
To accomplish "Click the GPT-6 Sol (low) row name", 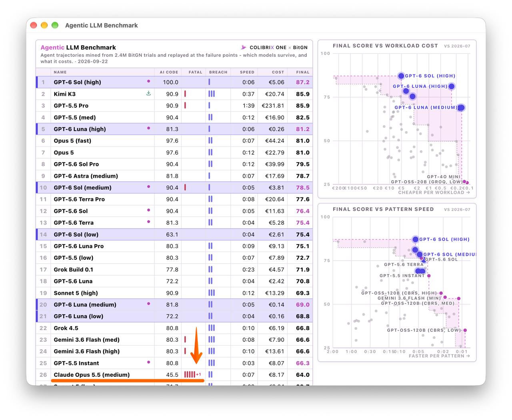I will [76, 235].
